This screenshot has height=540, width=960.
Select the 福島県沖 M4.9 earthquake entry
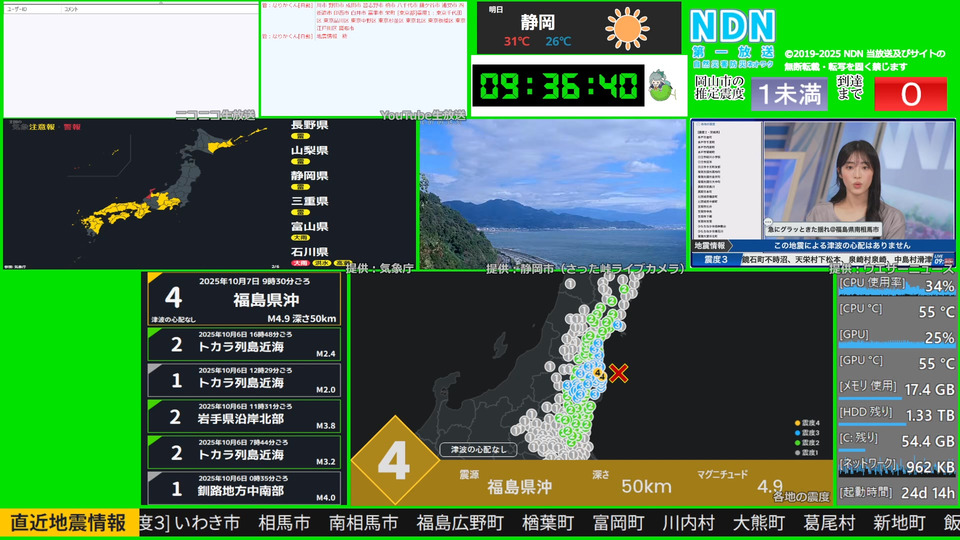click(244, 299)
